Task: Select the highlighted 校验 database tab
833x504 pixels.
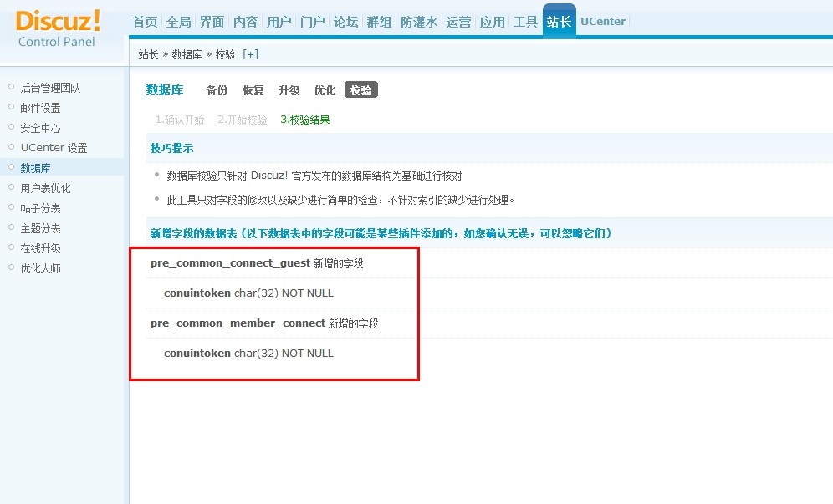Action: coord(361,90)
